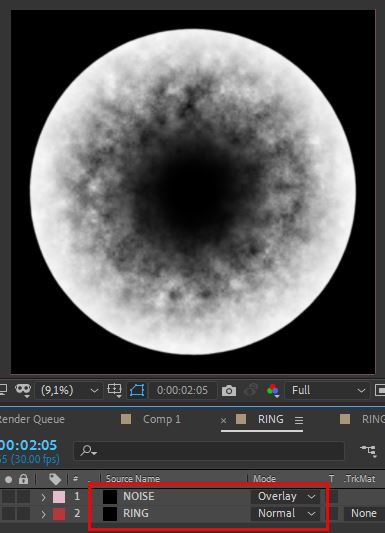Click the Mode column header
The width and height of the screenshot is (385, 533).
[264, 479]
